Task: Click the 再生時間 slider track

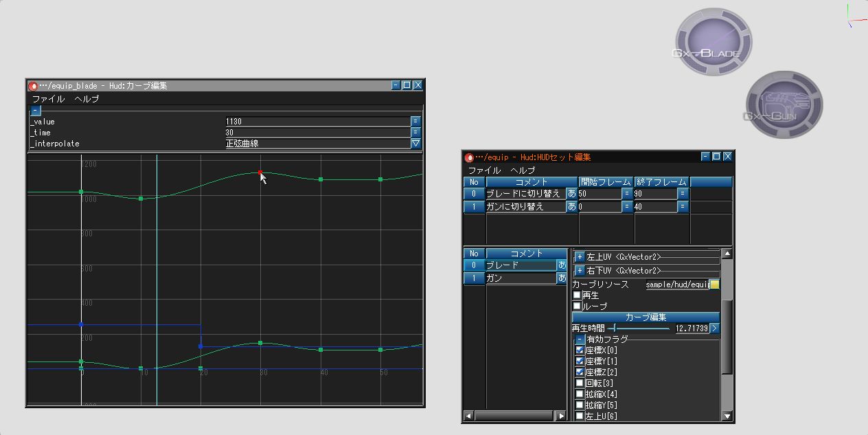Action: (x=638, y=328)
